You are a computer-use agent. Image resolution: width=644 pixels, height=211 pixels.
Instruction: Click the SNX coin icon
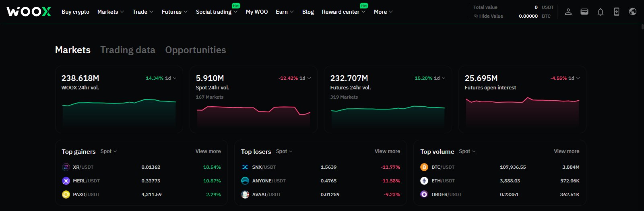click(245, 167)
